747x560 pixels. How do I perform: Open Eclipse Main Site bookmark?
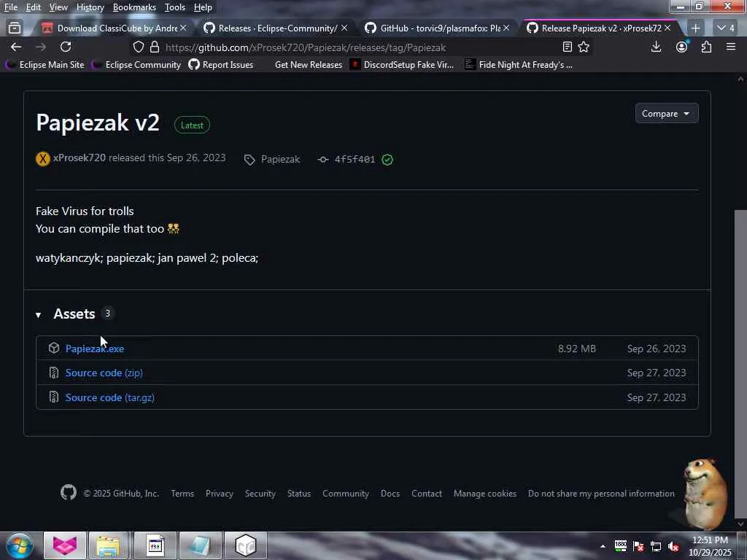45,65
